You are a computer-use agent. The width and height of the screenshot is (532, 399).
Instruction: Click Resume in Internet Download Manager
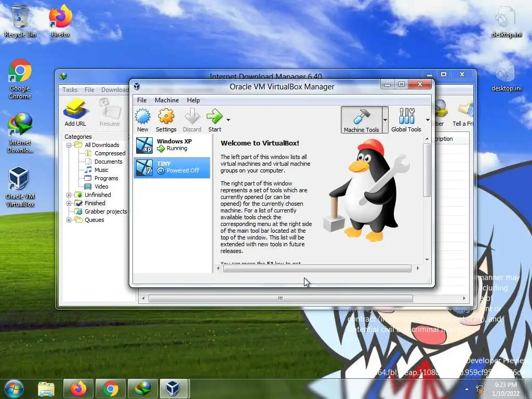[x=110, y=113]
